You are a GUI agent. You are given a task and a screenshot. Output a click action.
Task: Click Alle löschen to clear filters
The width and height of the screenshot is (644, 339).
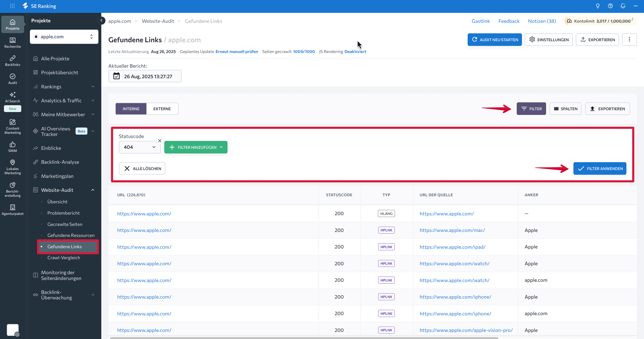click(x=142, y=168)
